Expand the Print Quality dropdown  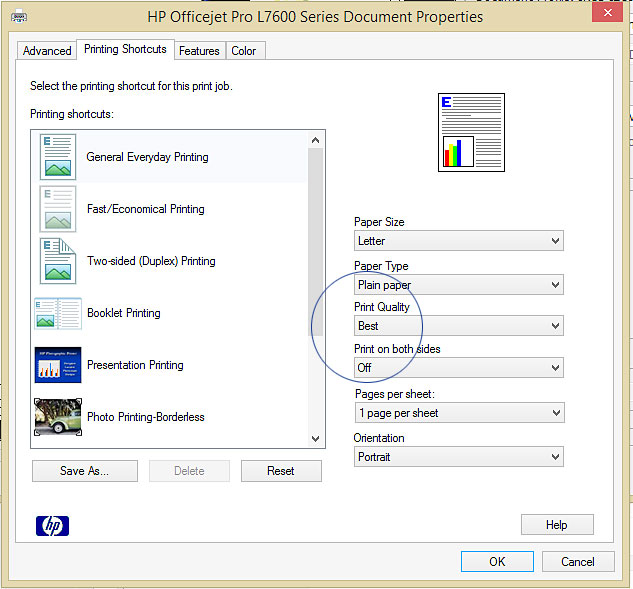459,326
